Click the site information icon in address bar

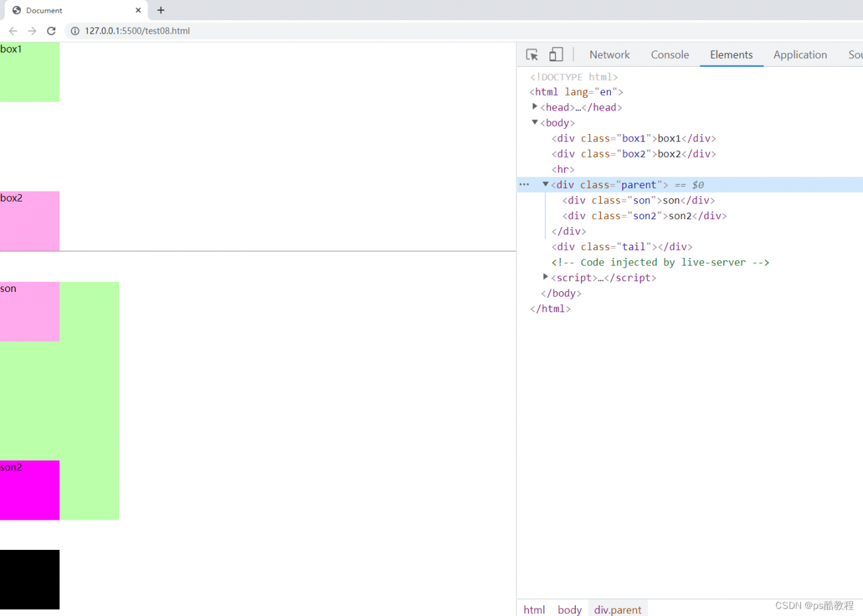point(75,31)
